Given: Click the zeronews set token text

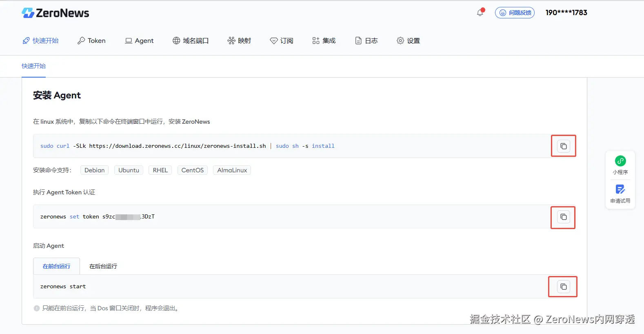Looking at the screenshot, I should tap(98, 217).
